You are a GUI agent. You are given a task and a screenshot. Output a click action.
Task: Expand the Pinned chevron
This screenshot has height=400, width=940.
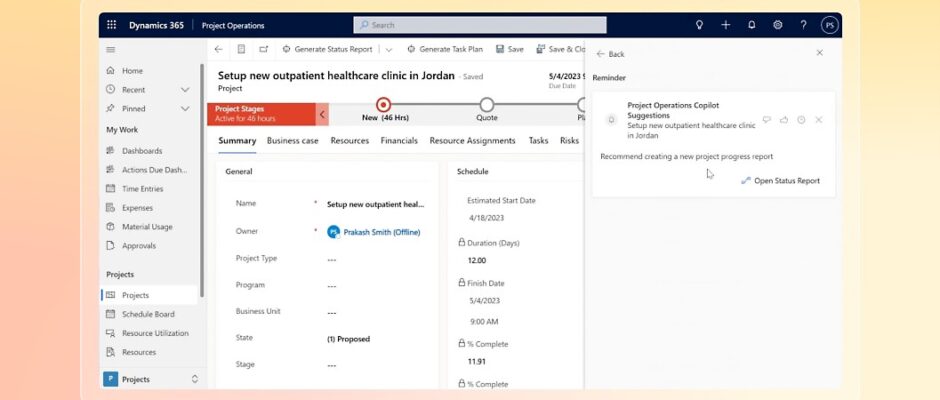click(185, 109)
